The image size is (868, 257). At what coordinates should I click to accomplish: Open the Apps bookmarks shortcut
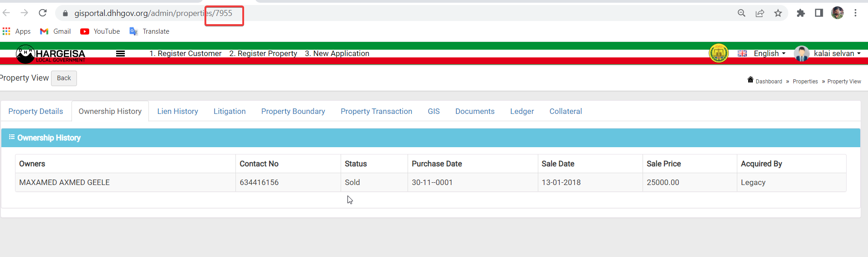pos(17,31)
